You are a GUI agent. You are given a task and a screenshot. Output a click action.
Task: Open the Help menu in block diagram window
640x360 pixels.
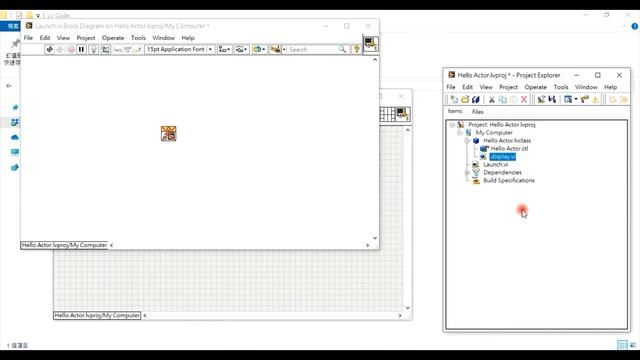click(188, 38)
